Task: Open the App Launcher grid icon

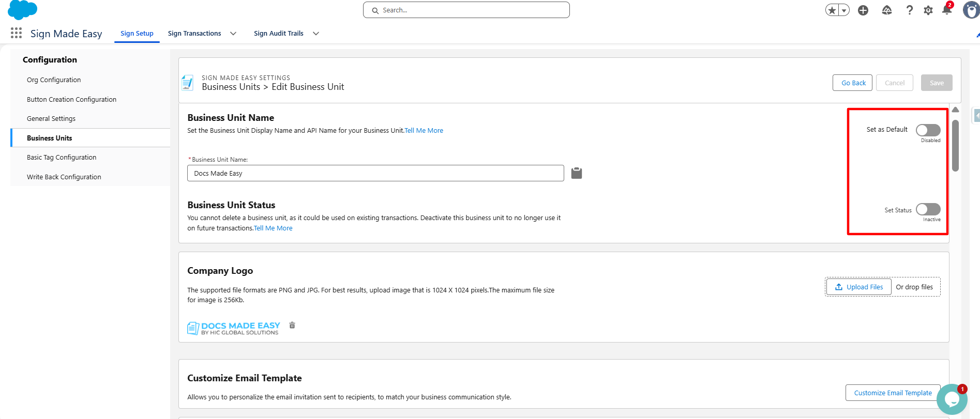Action: tap(16, 33)
